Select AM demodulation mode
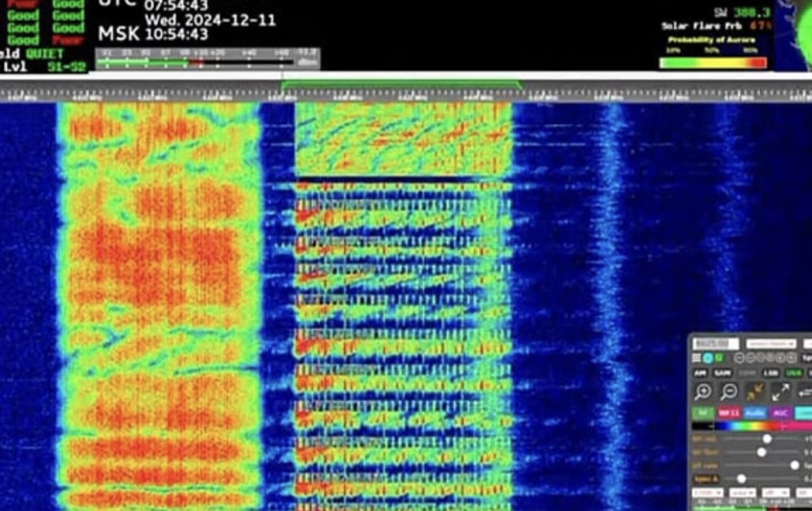Screen dimensions: 812x511 [700, 373]
